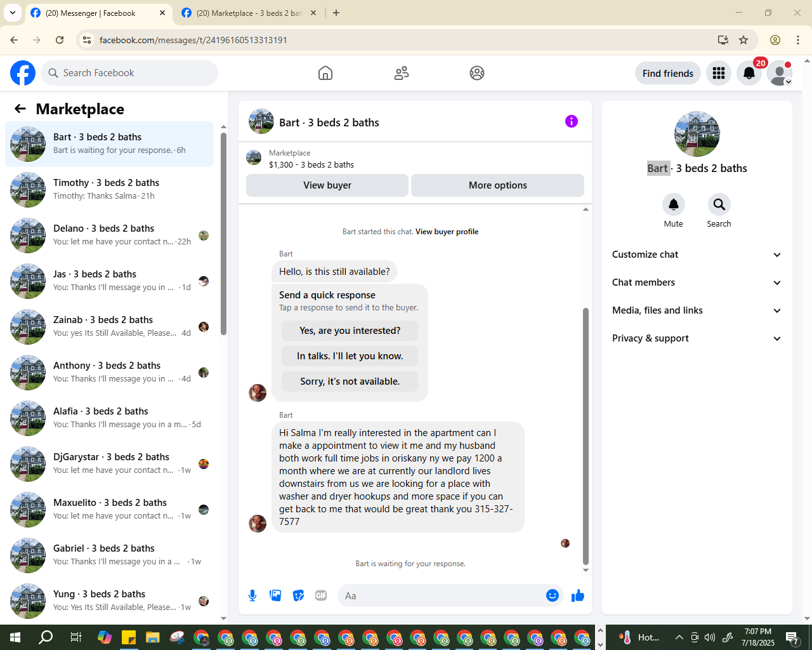View site information icon in address bar

[88, 40]
